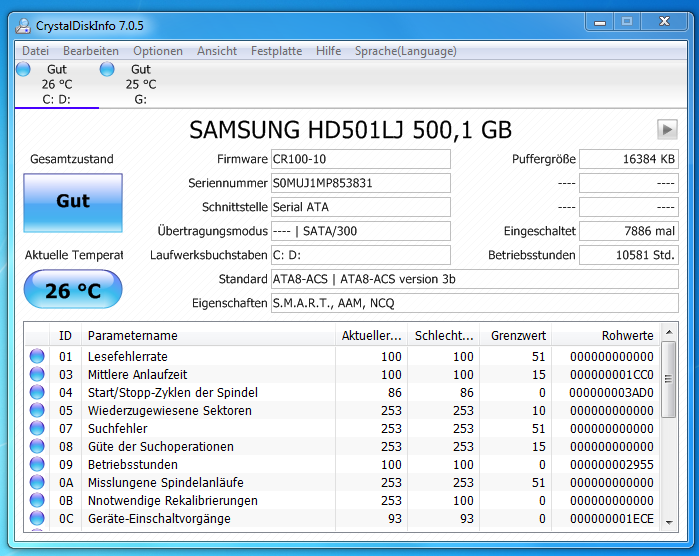Click the Eingeschaltet field 7886 mal
This screenshot has width=699, height=556.
[x=629, y=231]
